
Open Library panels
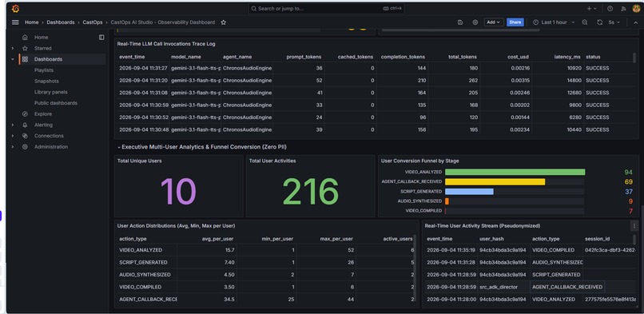(x=51, y=92)
